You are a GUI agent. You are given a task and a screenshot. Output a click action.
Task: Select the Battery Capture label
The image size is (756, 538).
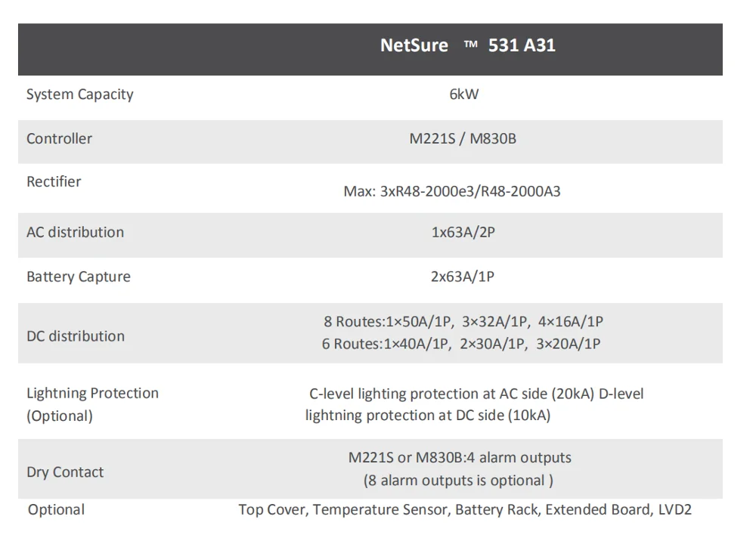point(78,277)
